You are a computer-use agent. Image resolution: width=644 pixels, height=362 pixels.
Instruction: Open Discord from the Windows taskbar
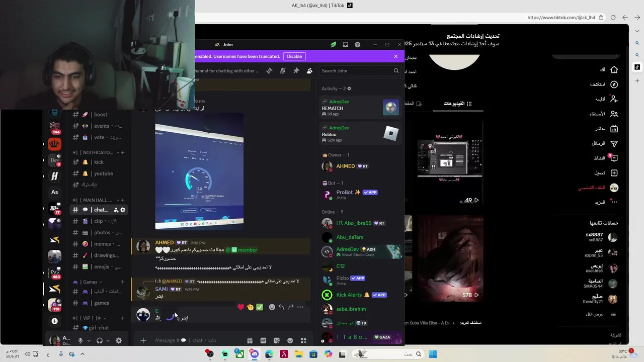pyautogui.click(x=255, y=354)
